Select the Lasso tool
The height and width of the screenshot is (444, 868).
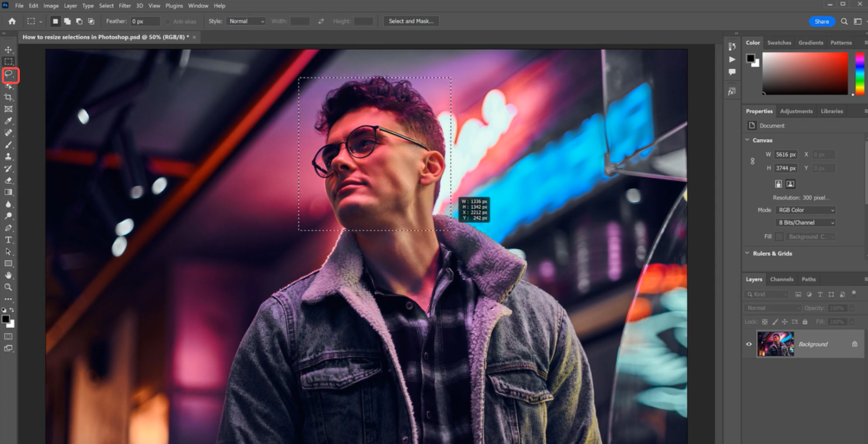(x=9, y=74)
